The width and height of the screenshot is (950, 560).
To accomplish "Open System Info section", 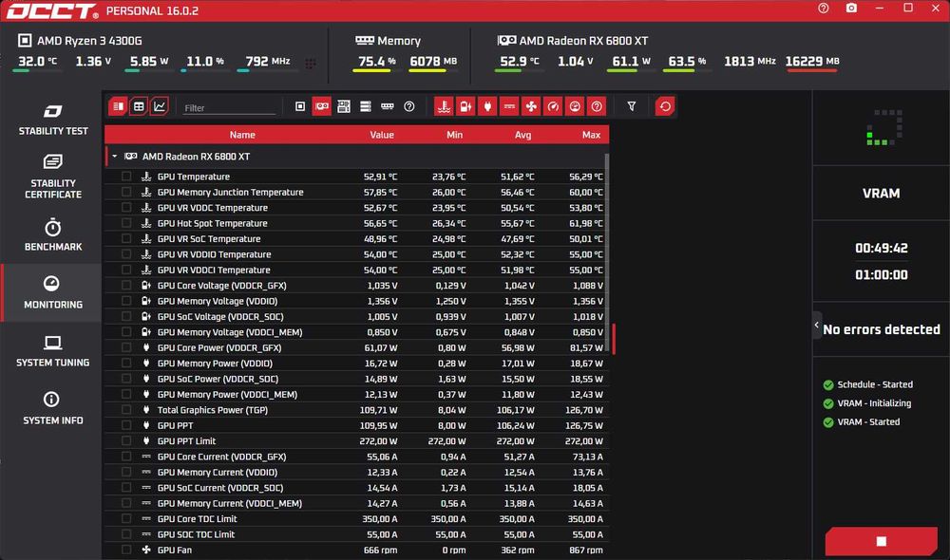I will click(x=52, y=409).
